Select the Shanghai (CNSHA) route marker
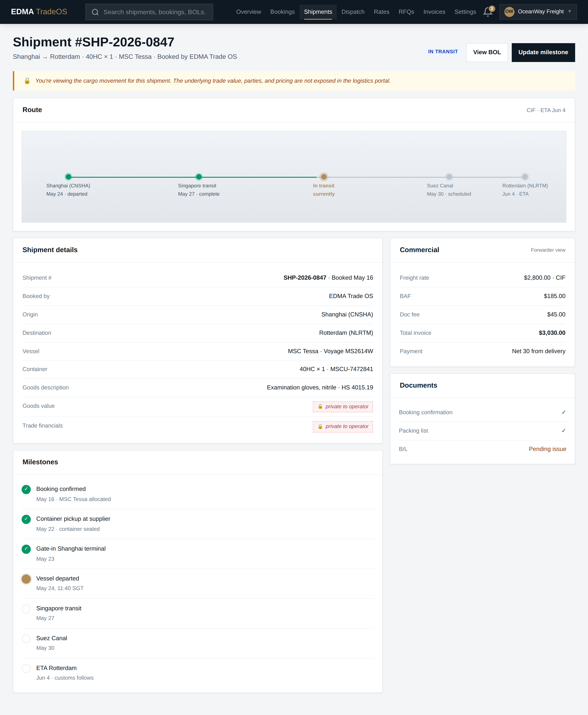The width and height of the screenshot is (588, 715). coord(68,177)
